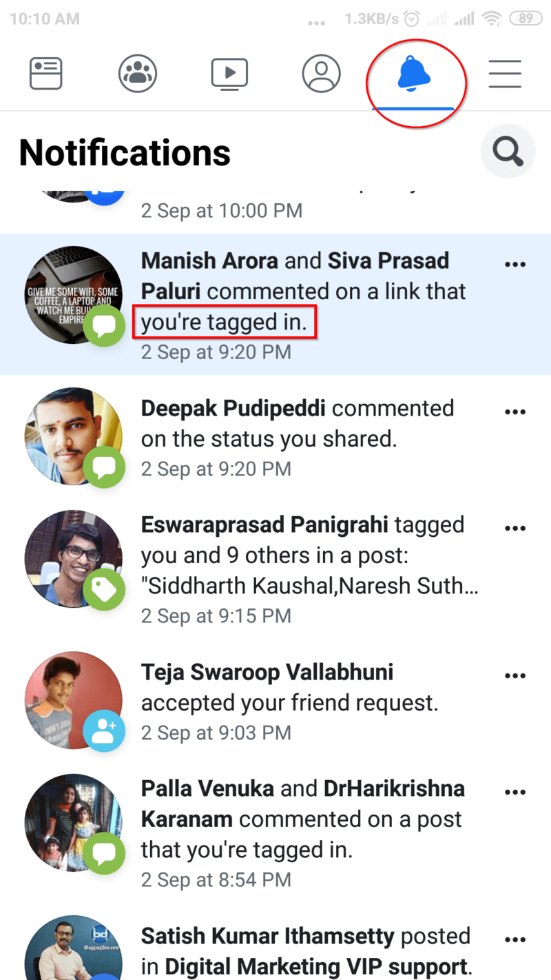Viewport: 551px width, 980px height.
Task: Open options for Palla Venuka notification
Action: (x=515, y=792)
